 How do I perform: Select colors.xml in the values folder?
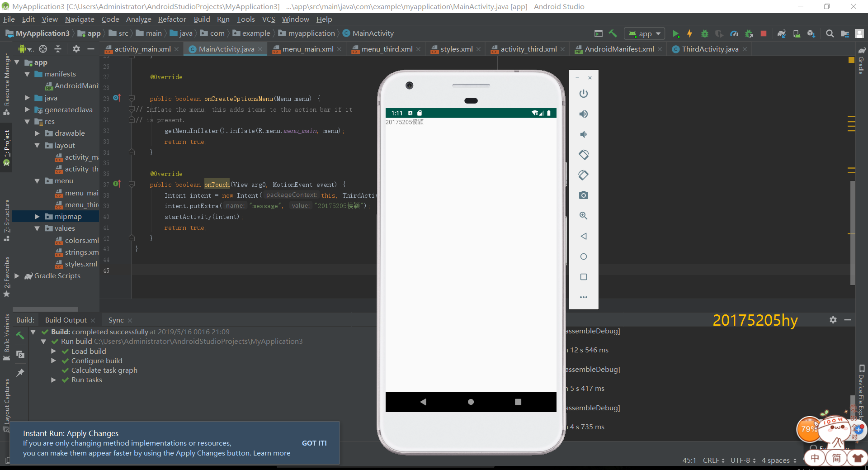[x=81, y=241]
